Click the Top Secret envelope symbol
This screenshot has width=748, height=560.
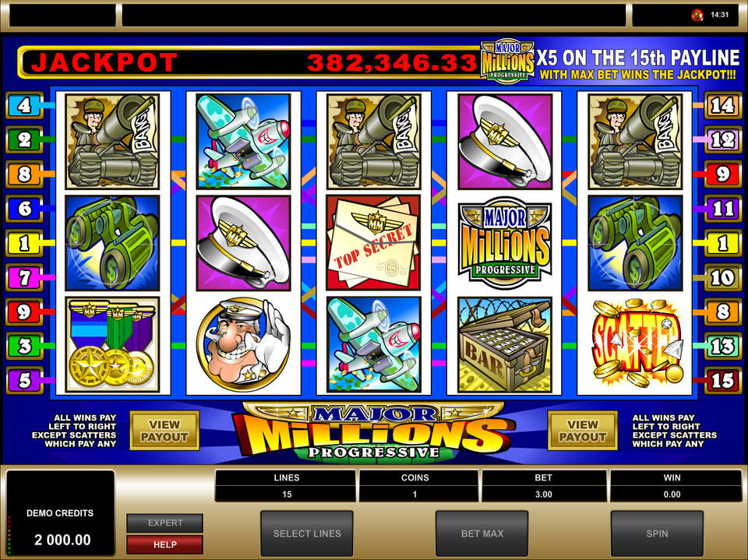coord(373,242)
